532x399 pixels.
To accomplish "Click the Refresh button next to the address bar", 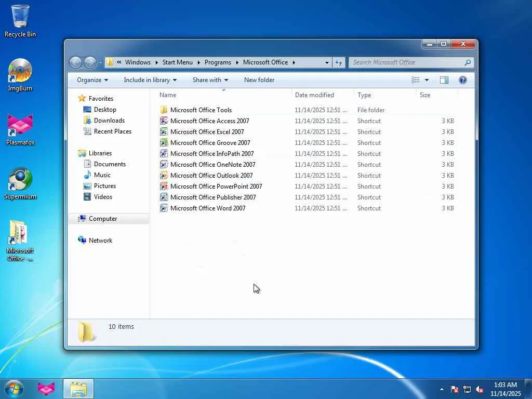I will [339, 62].
